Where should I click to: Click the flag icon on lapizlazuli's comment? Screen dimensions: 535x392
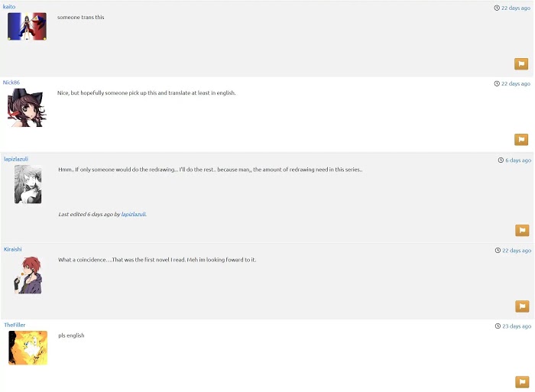point(522,230)
